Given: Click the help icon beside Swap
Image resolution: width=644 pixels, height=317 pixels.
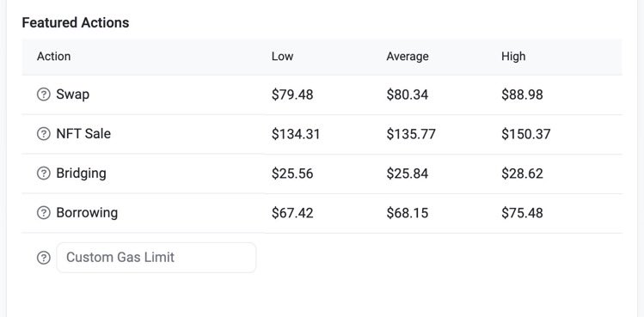Looking at the screenshot, I should (x=44, y=94).
